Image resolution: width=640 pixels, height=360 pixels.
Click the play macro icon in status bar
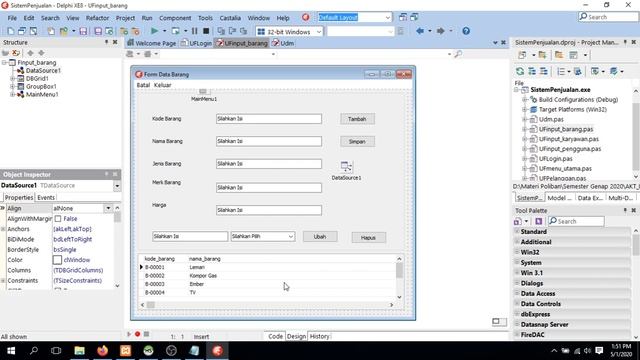pos(129,334)
